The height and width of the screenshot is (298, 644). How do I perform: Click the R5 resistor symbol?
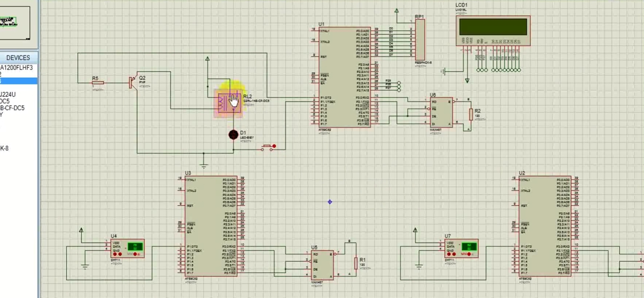(x=98, y=83)
